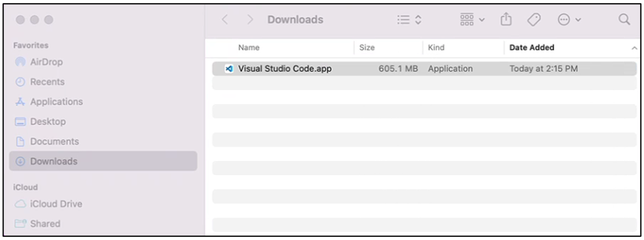
Task: Select the Visual Studio Code.app file name
Action: coord(285,69)
